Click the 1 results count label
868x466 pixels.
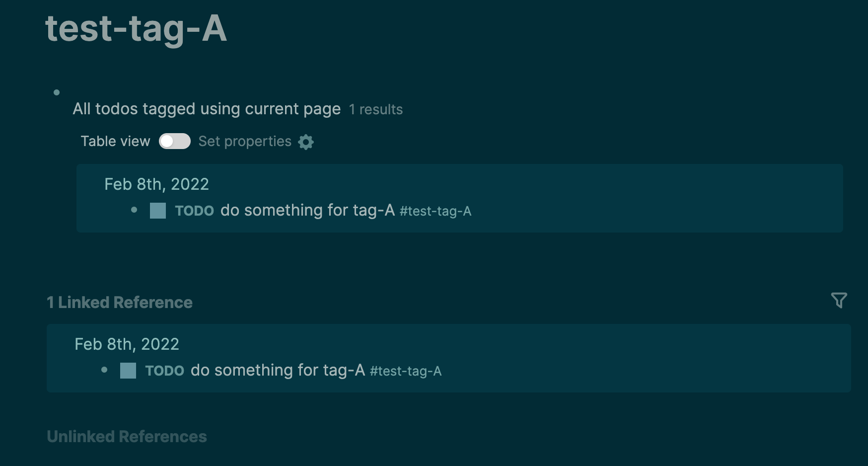click(376, 110)
